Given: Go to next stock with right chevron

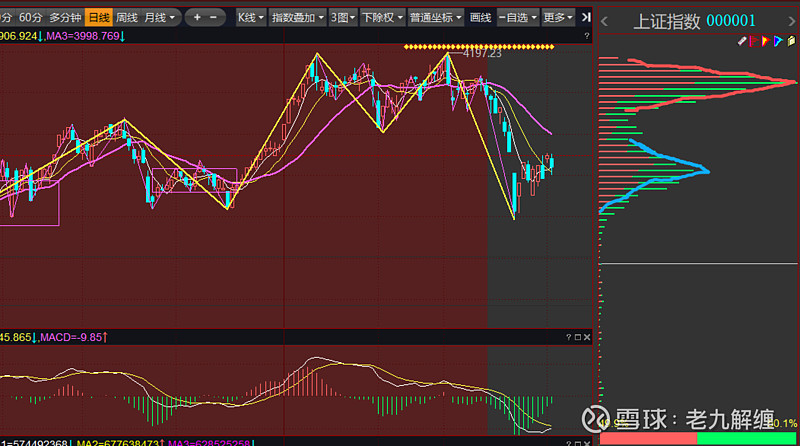Looking at the screenshot, I should [x=791, y=21].
